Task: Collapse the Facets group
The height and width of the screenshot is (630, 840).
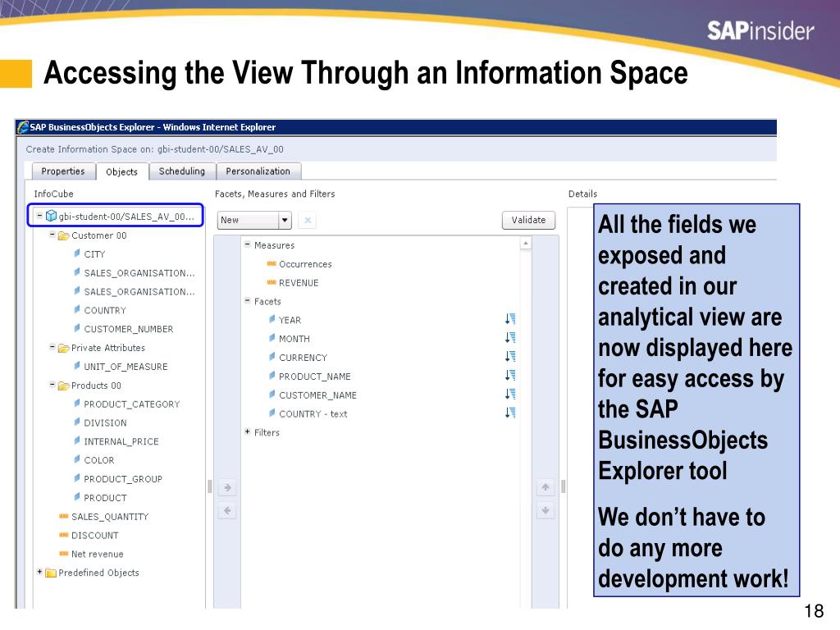Action: 248,300
